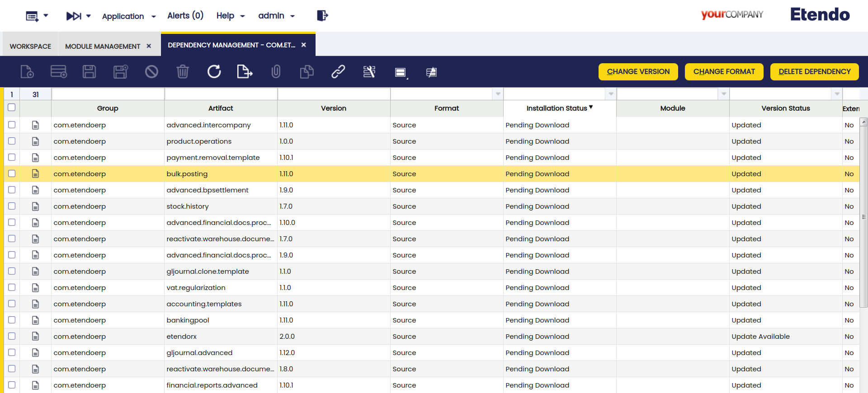Click the Delete Dependency button
Viewport: 868px width, 393px height.
(815, 72)
